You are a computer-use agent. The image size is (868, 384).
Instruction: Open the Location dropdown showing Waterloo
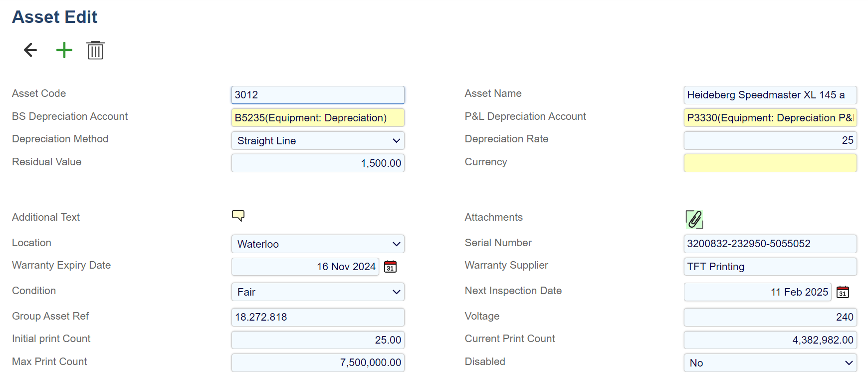[318, 244]
